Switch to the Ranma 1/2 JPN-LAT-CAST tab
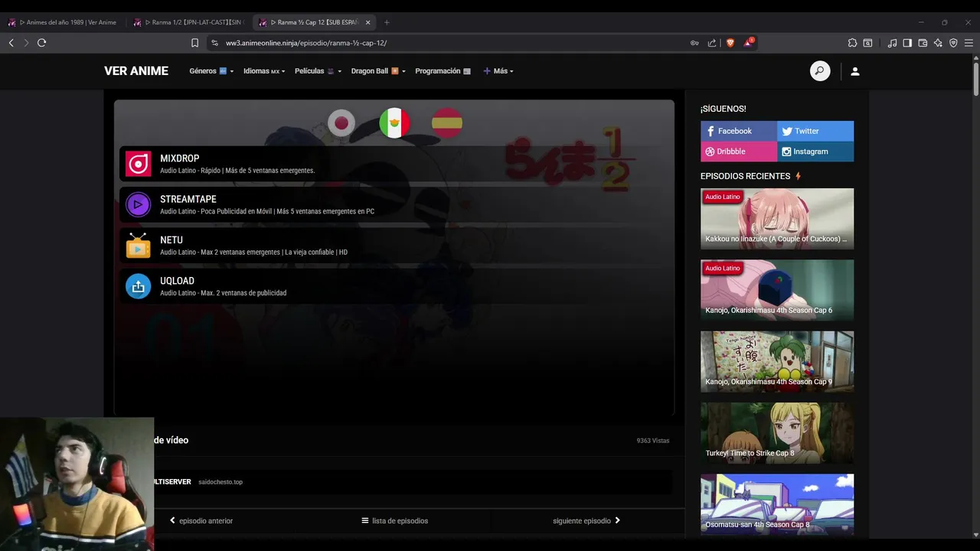 tap(190, 22)
